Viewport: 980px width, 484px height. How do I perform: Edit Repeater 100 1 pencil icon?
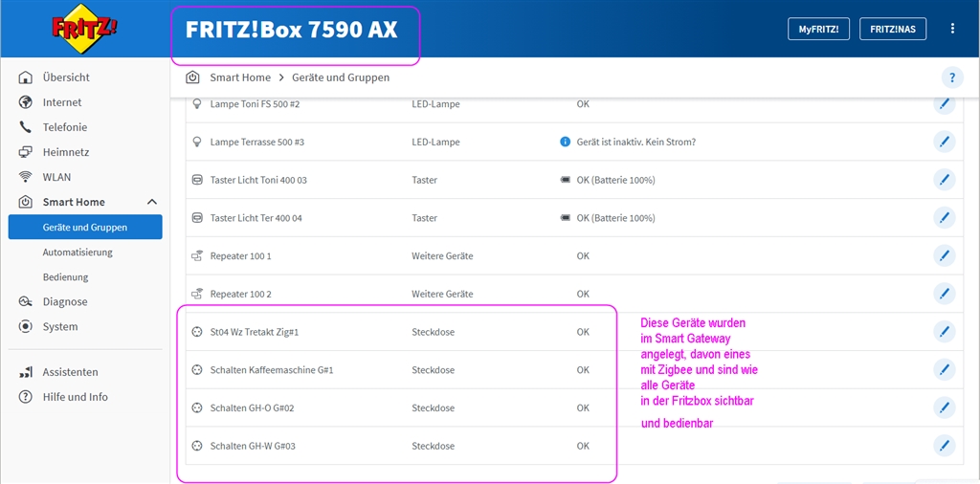coord(945,255)
